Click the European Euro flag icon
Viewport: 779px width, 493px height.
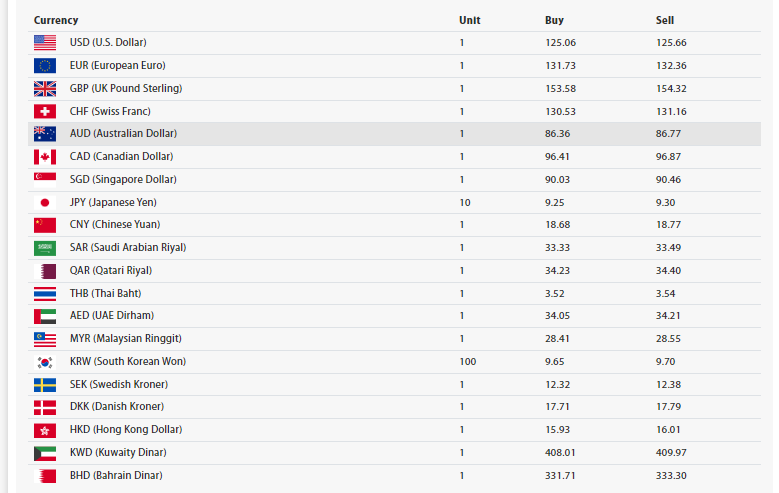click(x=45, y=66)
